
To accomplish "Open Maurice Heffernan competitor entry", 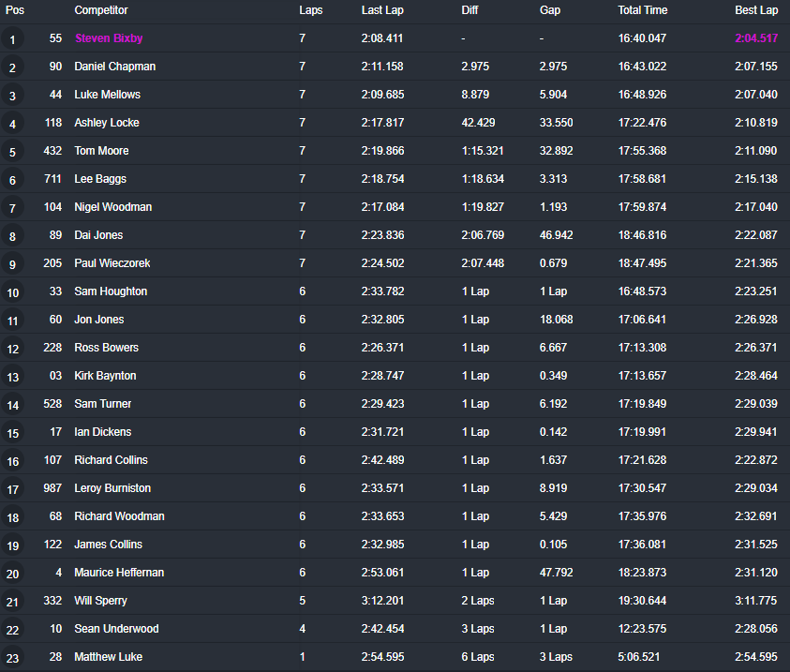I will point(119,573).
